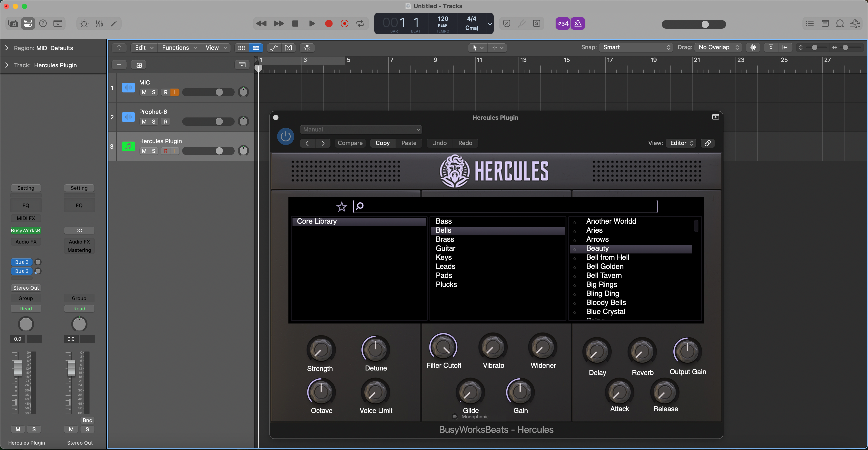
Task: Click the Record button in the transport
Action: point(328,23)
